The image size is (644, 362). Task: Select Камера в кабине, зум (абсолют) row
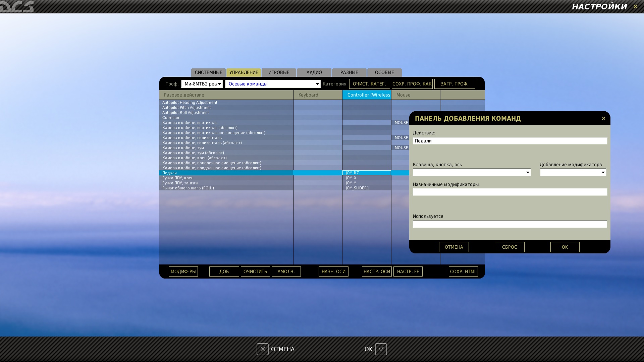coord(226,153)
